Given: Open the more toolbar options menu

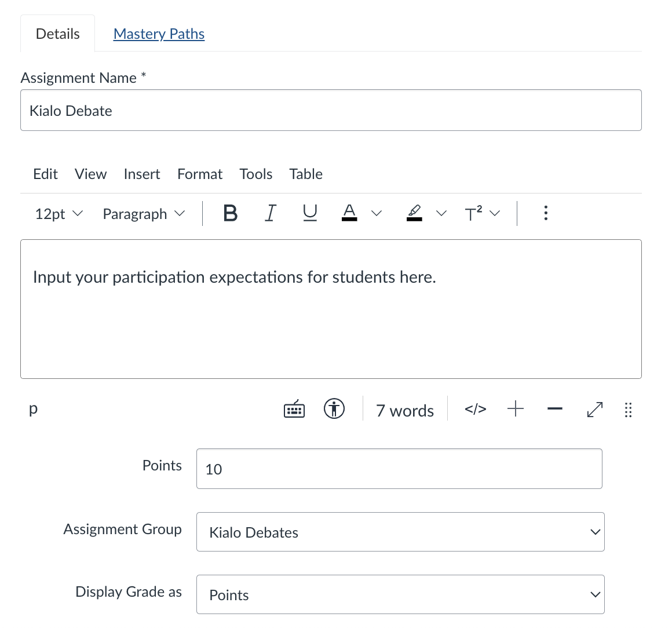Looking at the screenshot, I should point(545,213).
